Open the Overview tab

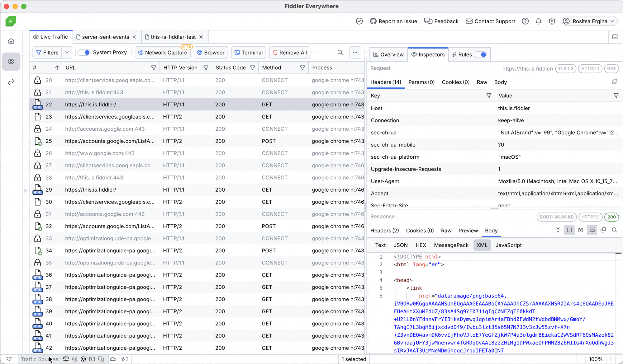coord(388,55)
